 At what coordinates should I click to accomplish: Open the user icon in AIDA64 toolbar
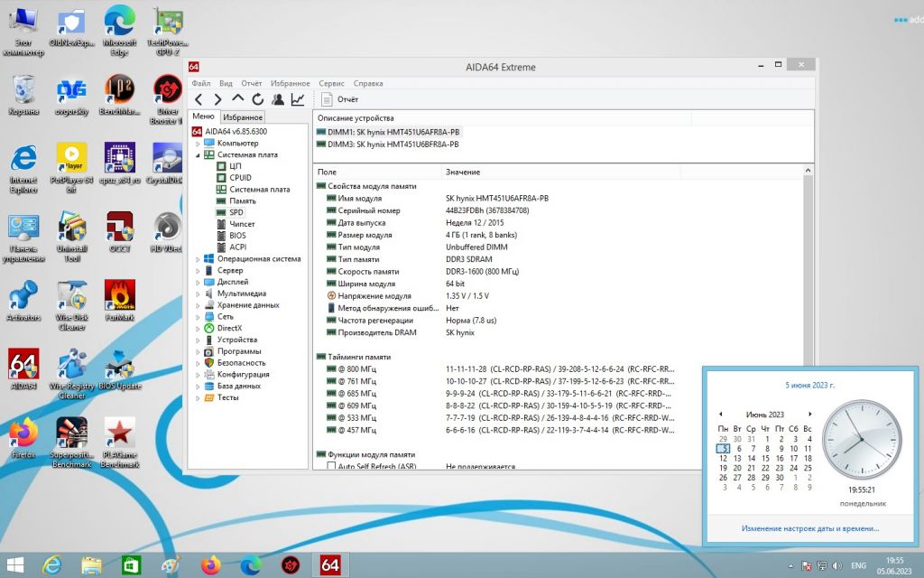[278, 99]
